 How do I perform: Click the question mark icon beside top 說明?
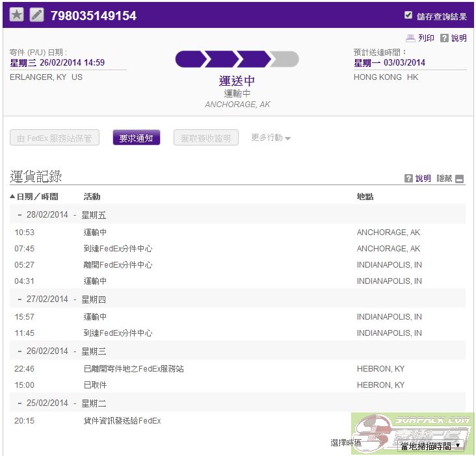click(x=444, y=38)
